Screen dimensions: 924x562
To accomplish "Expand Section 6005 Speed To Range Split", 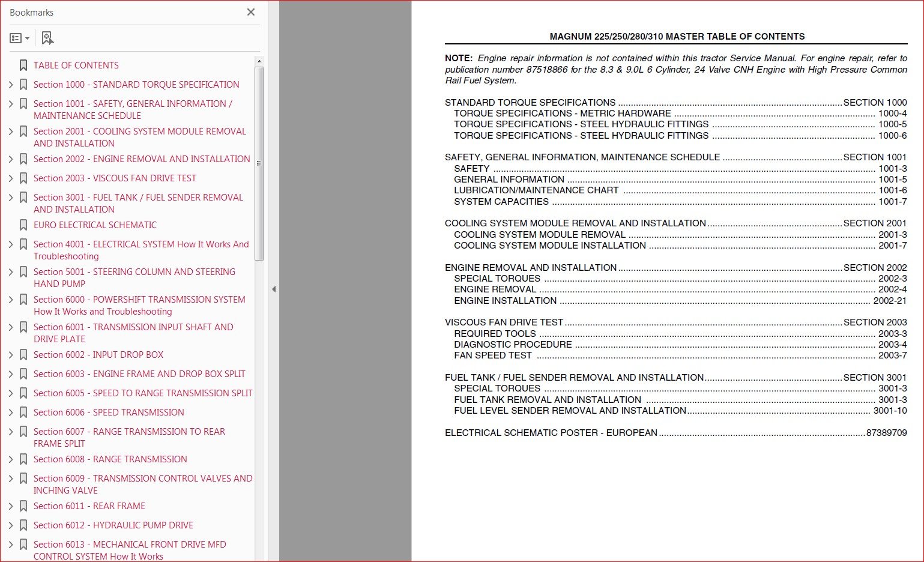I will [x=11, y=393].
